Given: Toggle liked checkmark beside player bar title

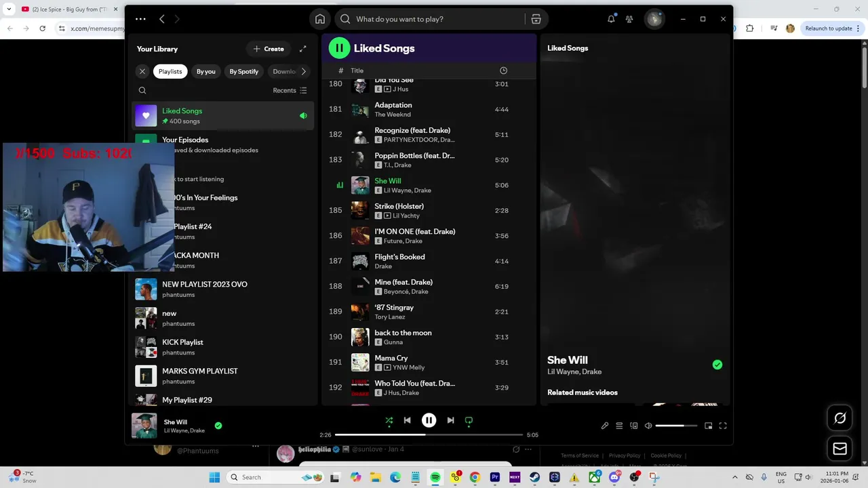Looking at the screenshot, I should point(218,426).
